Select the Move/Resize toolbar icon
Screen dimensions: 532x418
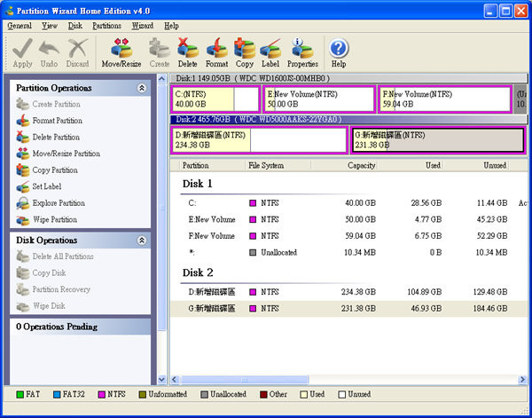pyautogui.click(x=121, y=48)
